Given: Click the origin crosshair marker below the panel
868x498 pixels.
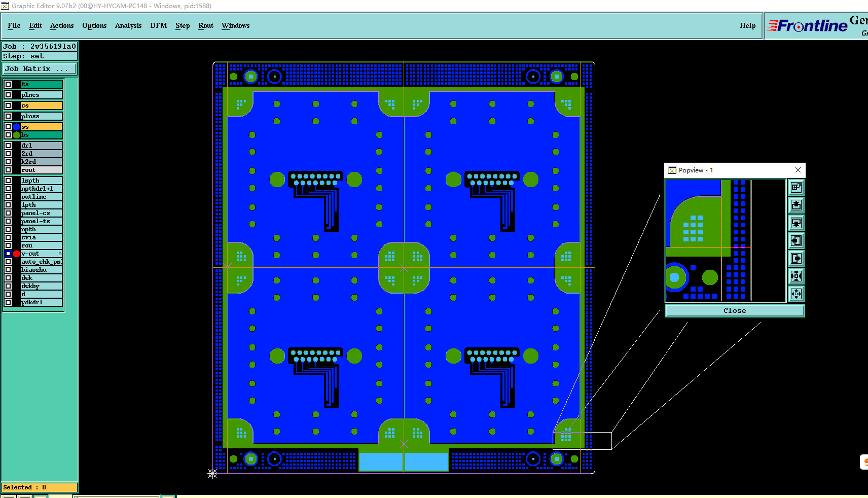Looking at the screenshot, I should point(212,473).
